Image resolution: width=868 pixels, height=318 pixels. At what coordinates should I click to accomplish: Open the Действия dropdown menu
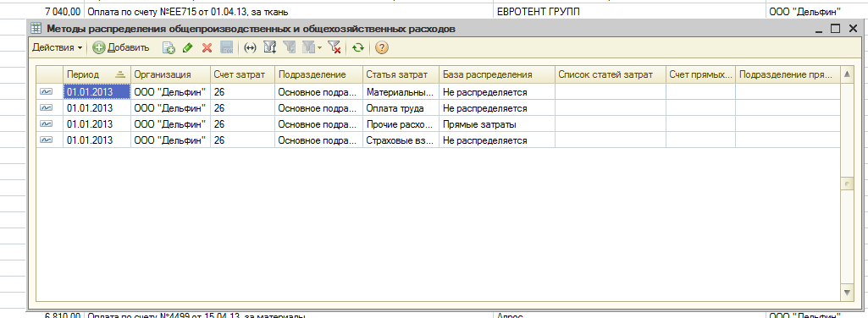click(57, 48)
